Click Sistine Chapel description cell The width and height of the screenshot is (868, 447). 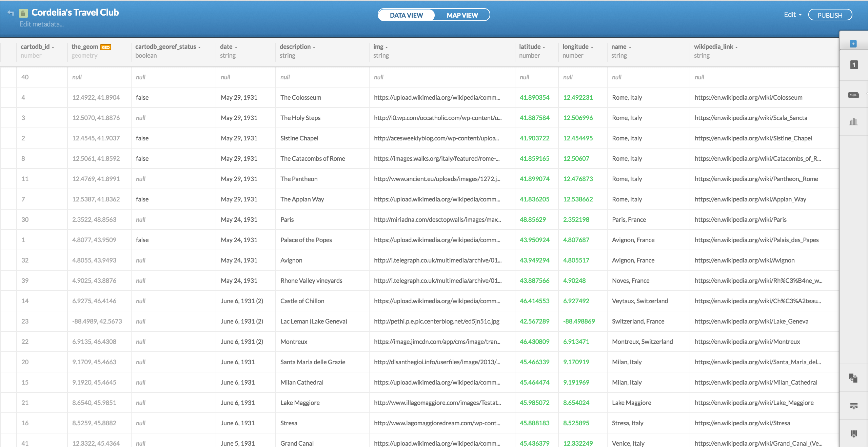(x=322, y=138)
